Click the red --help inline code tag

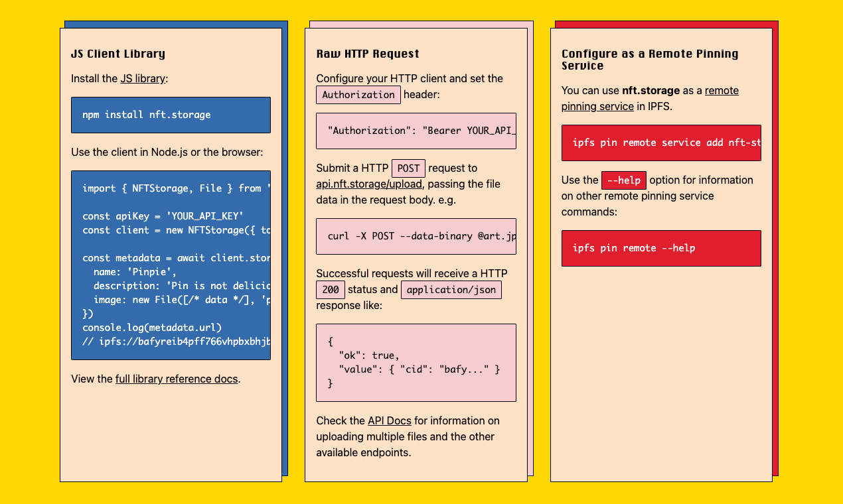[624, 180]
